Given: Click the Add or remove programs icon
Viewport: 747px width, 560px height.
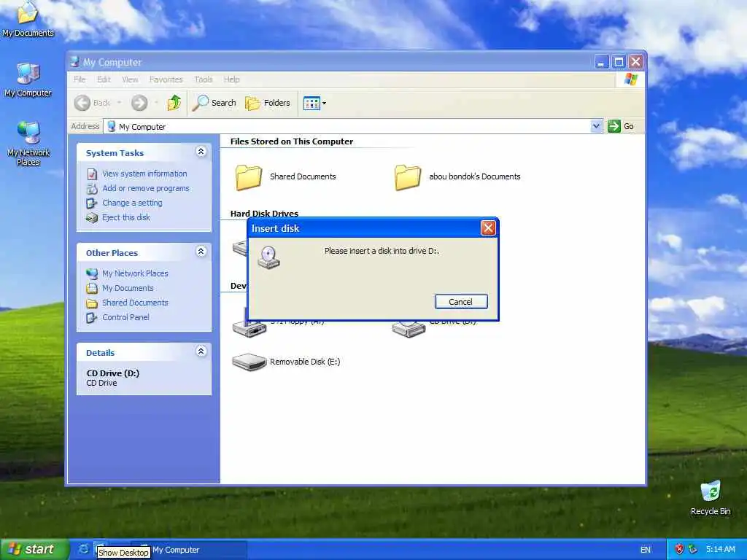Looking at the screenshot, I should coord(92,189).
